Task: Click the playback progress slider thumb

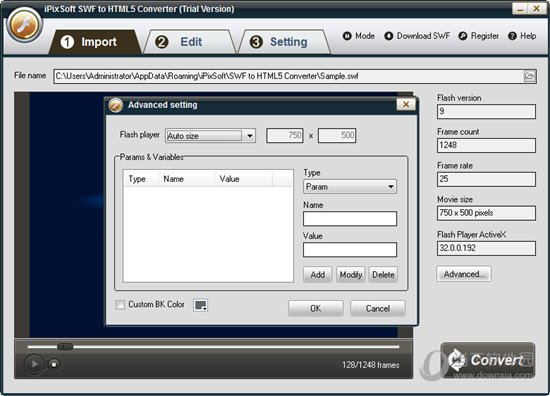Action: click(x=65, y=347)
